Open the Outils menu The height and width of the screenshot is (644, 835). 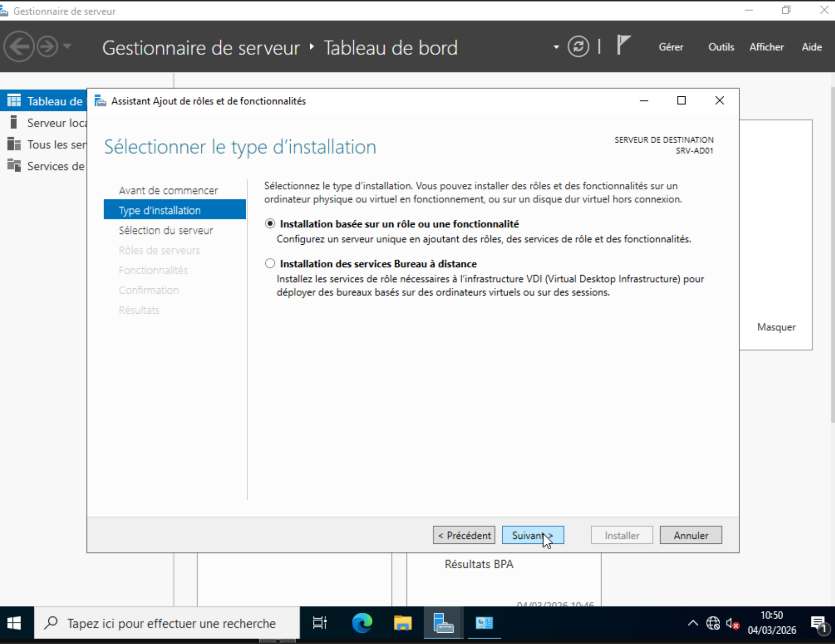(x=721, y=47)
